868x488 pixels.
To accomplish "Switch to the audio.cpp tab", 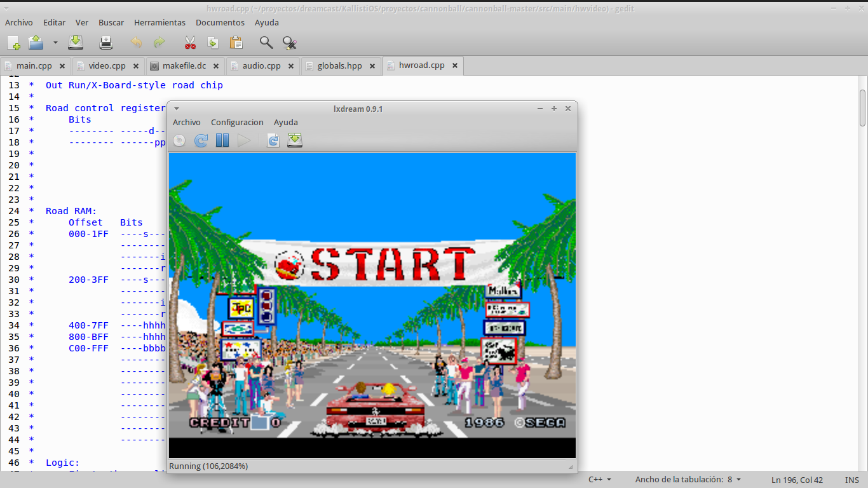I will point(261,65).
